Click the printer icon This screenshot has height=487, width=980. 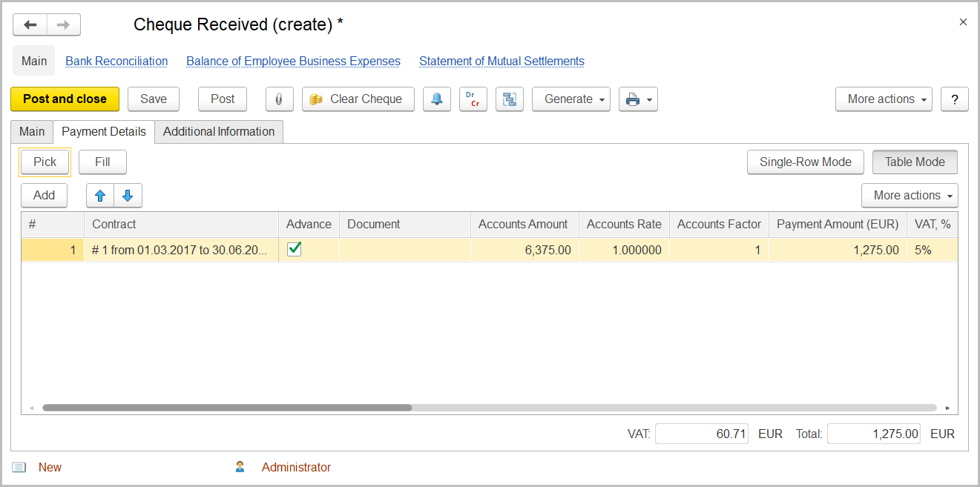tap(632, 99)
